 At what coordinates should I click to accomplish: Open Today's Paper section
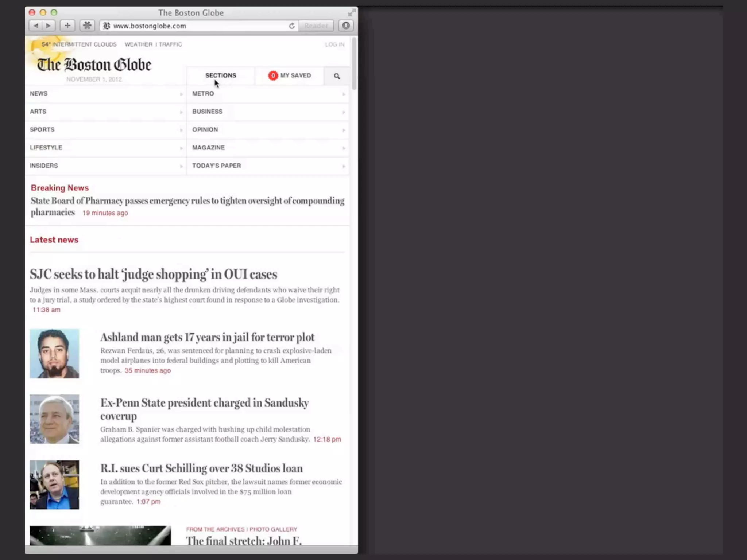217,166
